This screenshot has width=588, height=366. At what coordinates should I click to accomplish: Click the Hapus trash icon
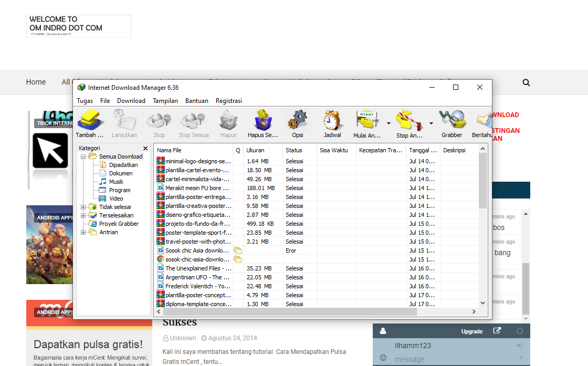tap(228, 124)
